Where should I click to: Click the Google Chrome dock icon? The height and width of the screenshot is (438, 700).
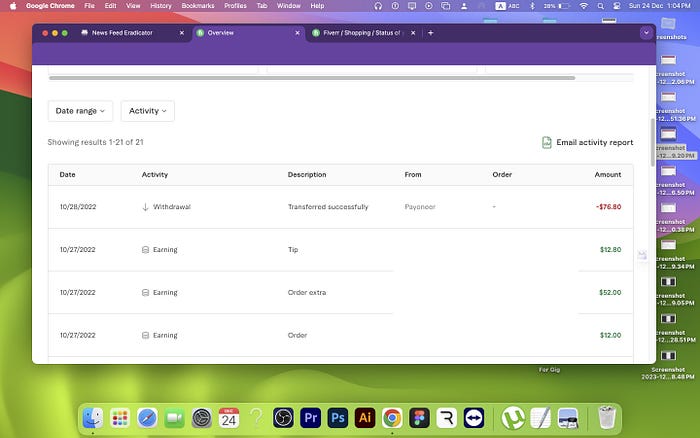tap(392, 418)
